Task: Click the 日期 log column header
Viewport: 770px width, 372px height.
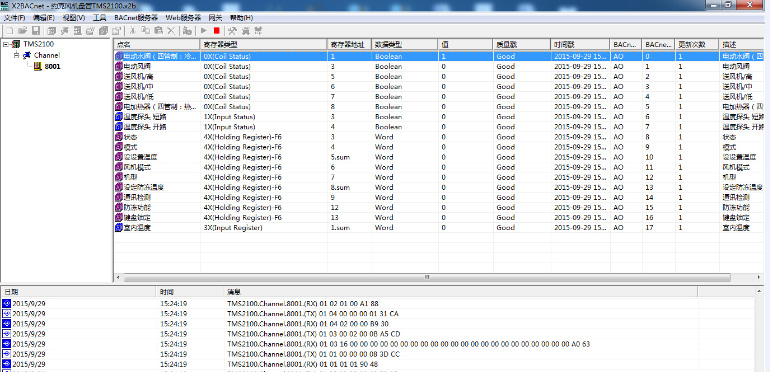Action: tap(79, 292)
